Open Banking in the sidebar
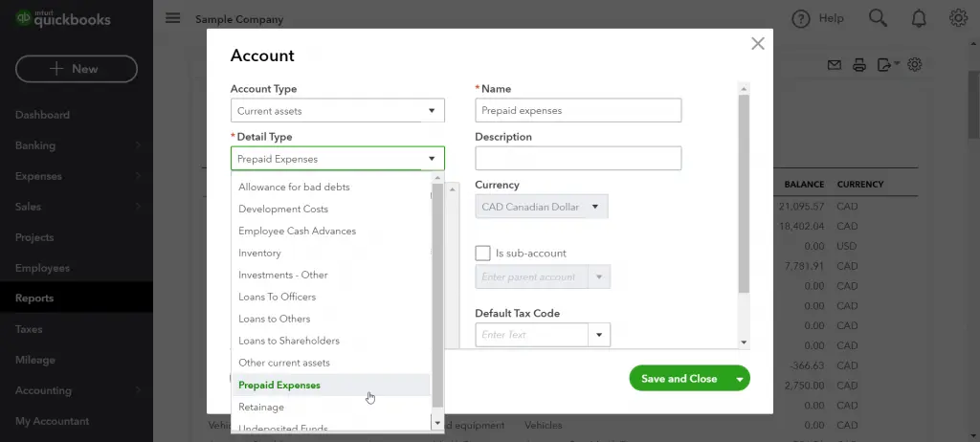 (x=35, y=145)
